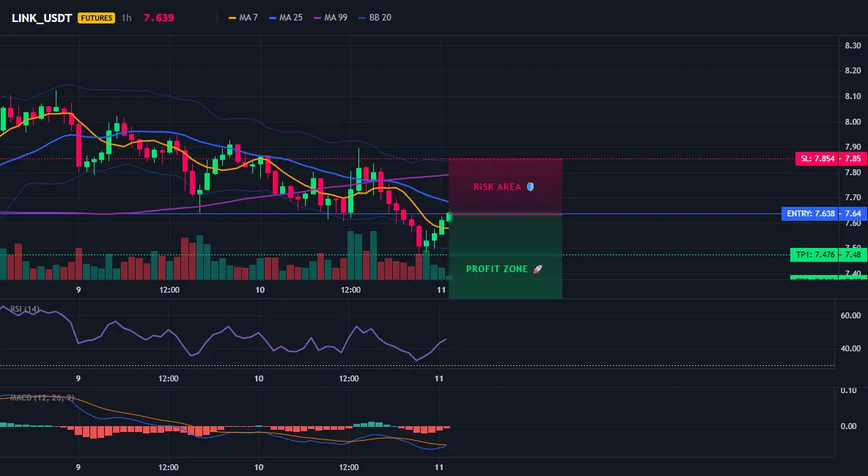
Task: Click the 7.90 price axis label
Action: 853,147
